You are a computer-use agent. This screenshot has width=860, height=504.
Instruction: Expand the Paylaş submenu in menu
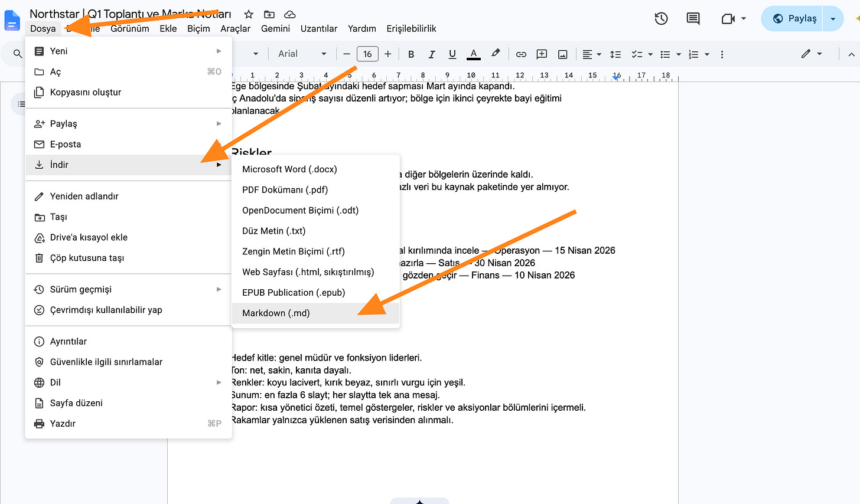pyautogui.click(x=129, y=124)
